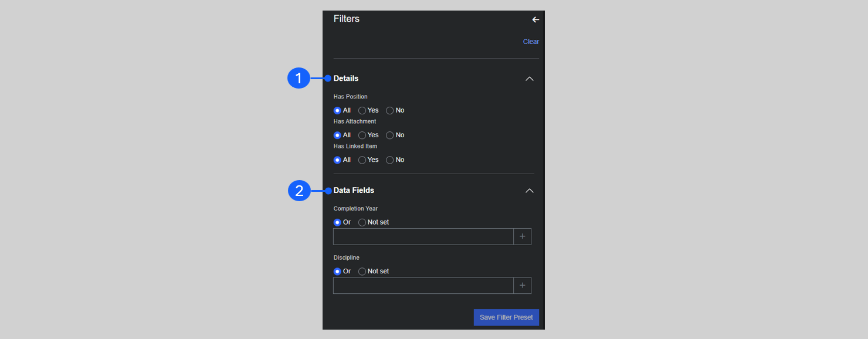Select No for Has Attachment
This screenshot has height=339, width=868.
point(390,135)
